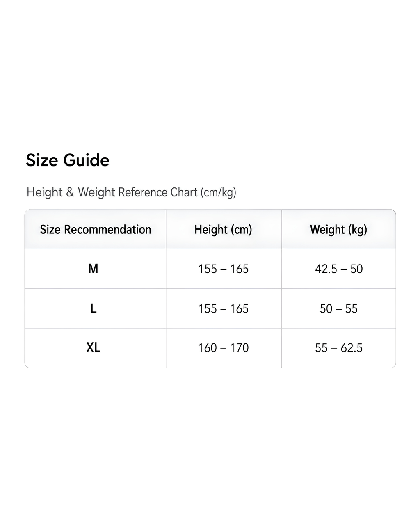Click the L row height 155 – 165
This screenshot has width=420, height=525.
[x=223, y=308]
